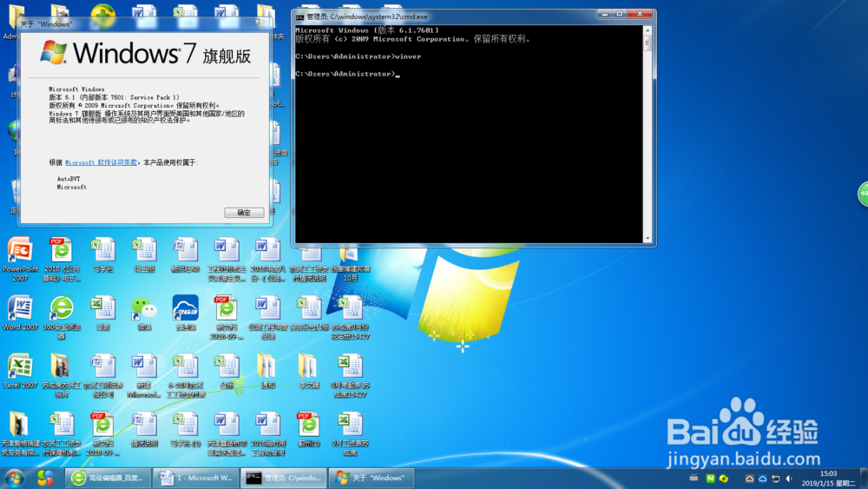Open the blue cloud app shortcut
The height and width of the screenshot is (489, 868).
click(x=186, y=313)
